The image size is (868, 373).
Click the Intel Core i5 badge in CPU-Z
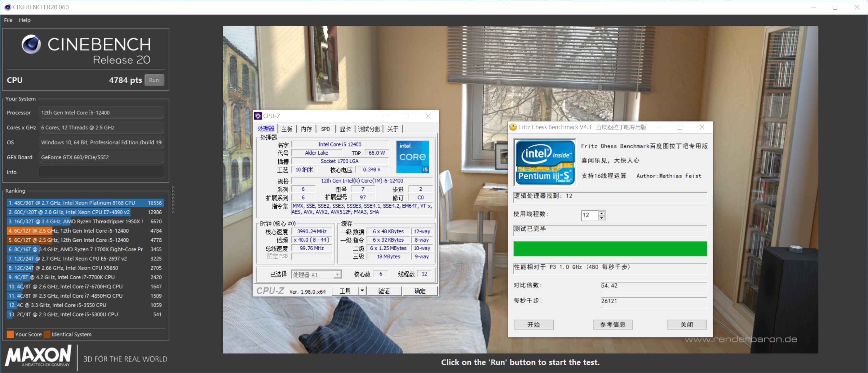412,156
